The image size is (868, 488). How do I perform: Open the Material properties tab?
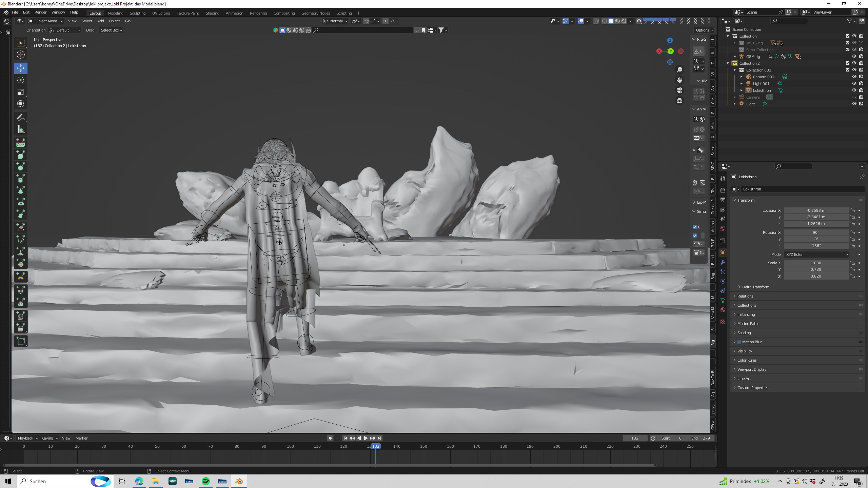click(x=723, y=310)
